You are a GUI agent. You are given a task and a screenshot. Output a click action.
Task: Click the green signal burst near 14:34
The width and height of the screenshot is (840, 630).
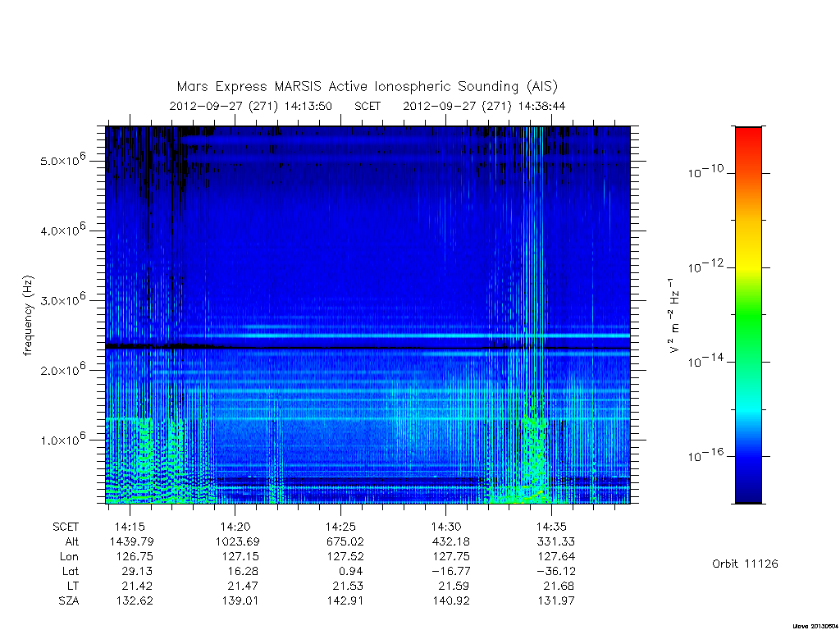[x=532, y=455]
